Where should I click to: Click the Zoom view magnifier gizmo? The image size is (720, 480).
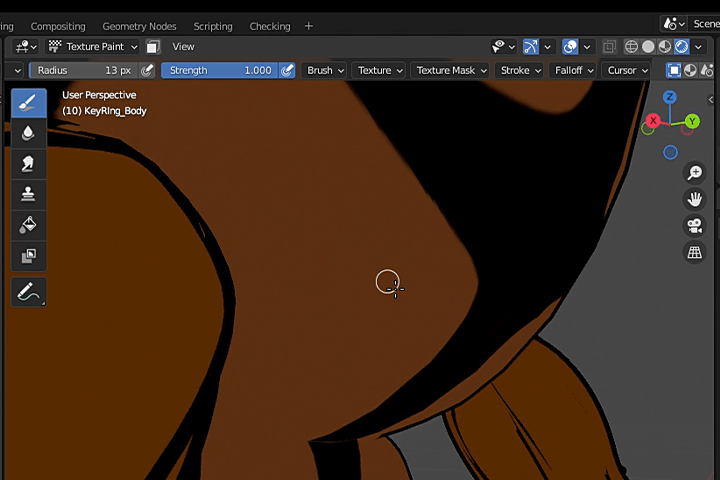(x=694, y=173)
